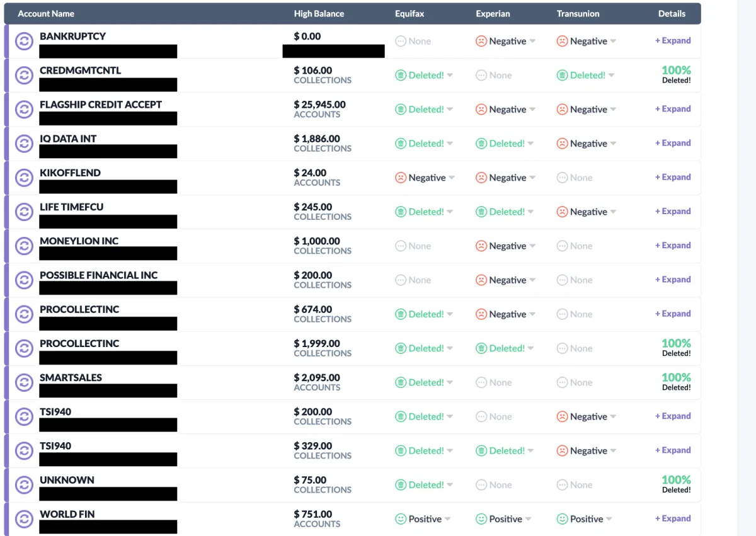Expand details for LIFE TIMEFCU row
The width and height of the screenshot is (756, 536).
click(x=673, y=211)
